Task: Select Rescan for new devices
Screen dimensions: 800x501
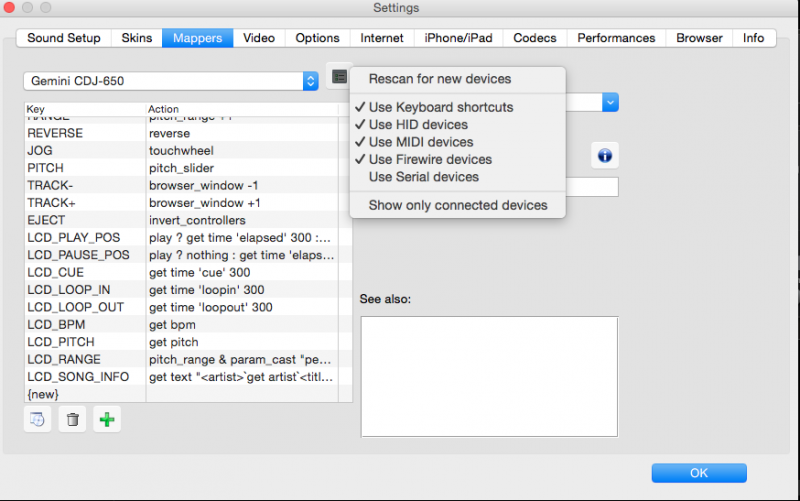Action: pos(439,79)
